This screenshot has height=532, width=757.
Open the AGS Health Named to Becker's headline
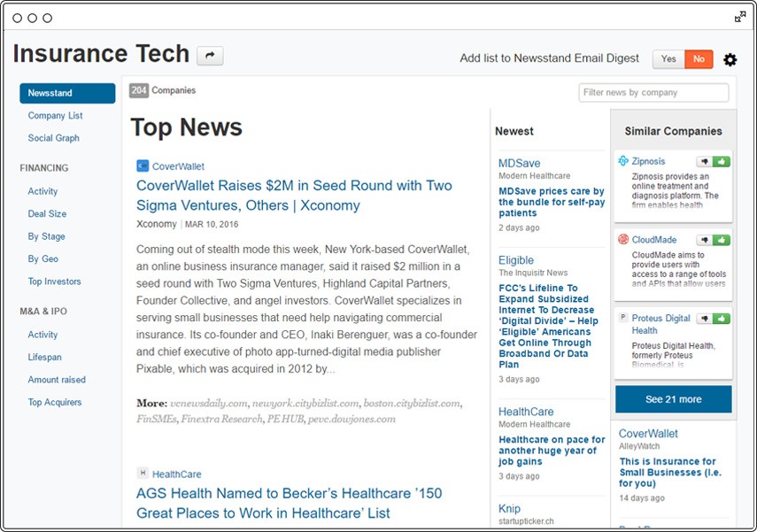289,503
